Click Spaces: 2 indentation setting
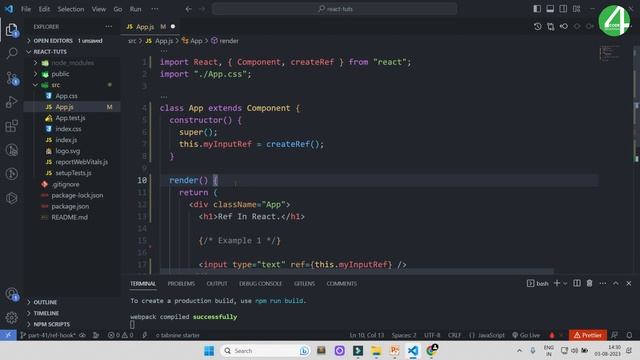This screenshot has width=640, height=360. pyautogui.click(x=404, y=335)
